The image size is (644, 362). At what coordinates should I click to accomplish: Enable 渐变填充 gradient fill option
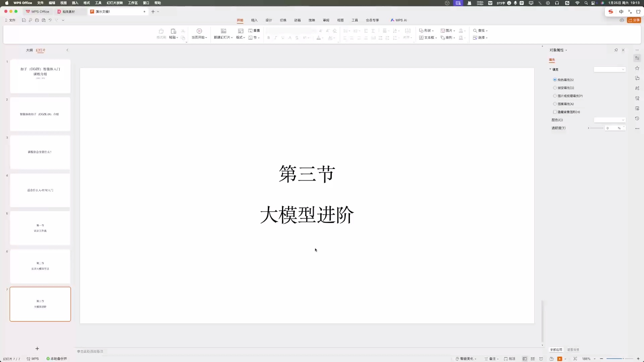pyautogui.click(x=555, y=88)
